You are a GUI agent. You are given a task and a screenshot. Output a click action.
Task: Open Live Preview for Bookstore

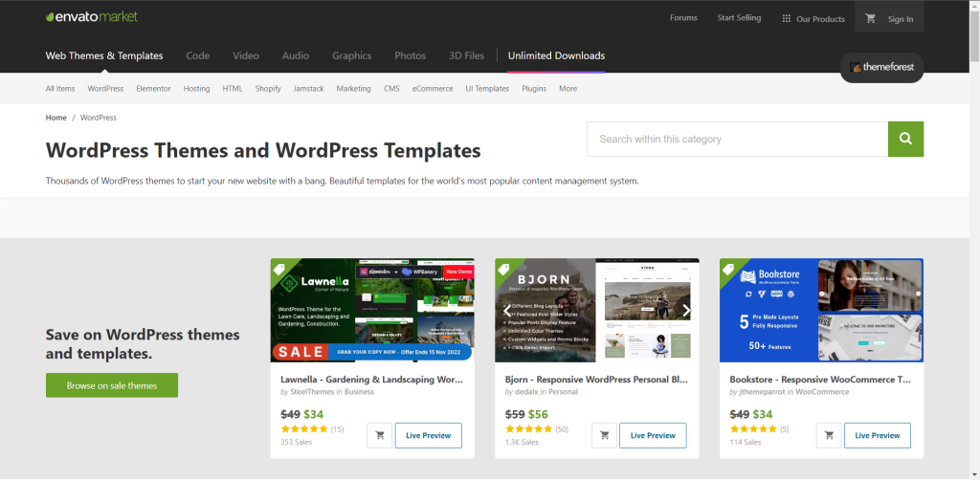pos(878,436)
